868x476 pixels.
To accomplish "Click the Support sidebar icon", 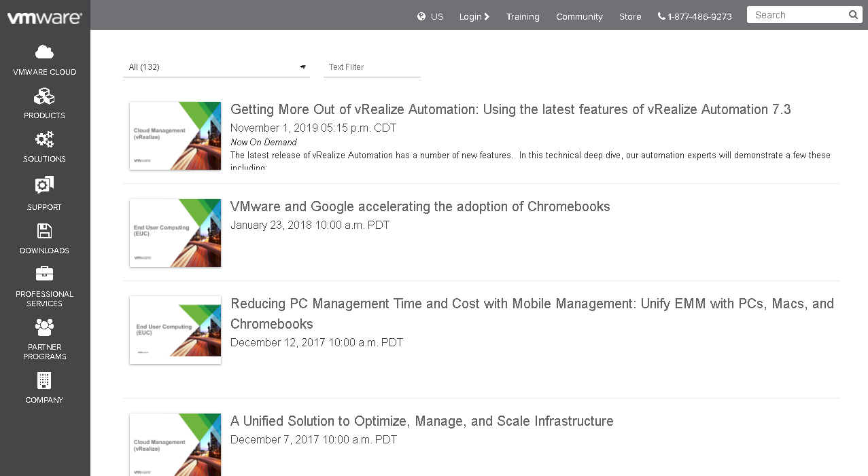I will click(44, 185).
